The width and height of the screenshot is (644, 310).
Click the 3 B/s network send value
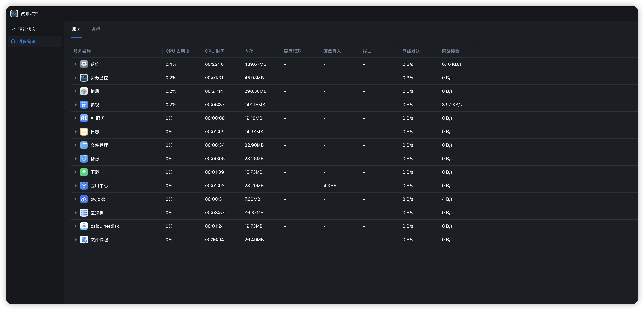tap(408, 199)
